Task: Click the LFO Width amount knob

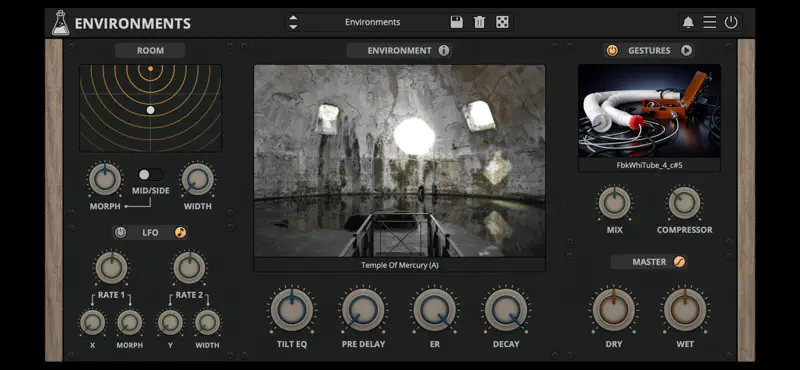Action: pos(208,323)
